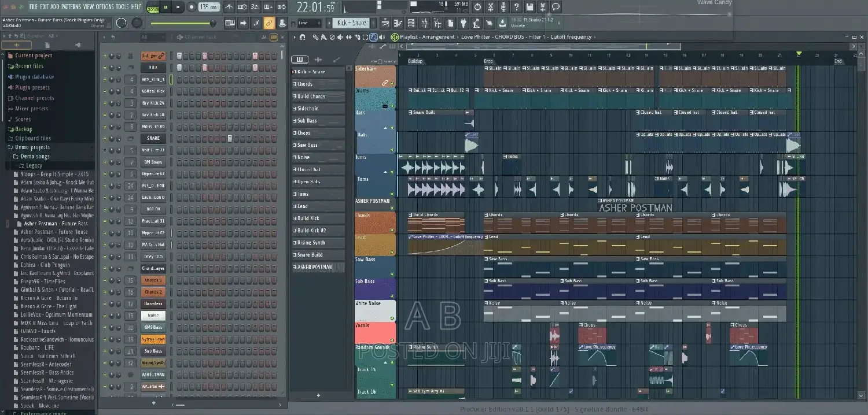Open the undo history icon
The image size is (868, 415).
click(x=477, y=7)
